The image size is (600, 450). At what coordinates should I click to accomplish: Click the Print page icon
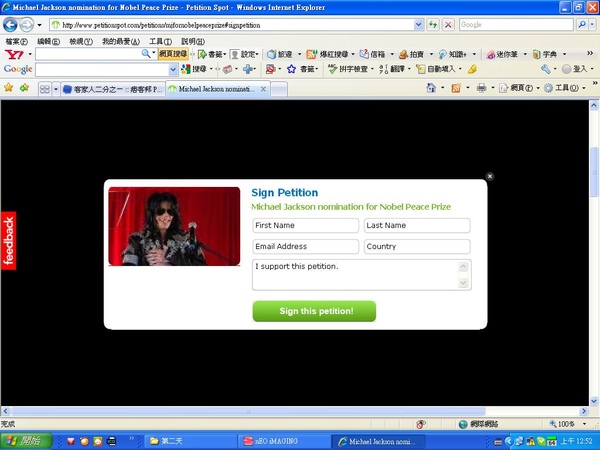481,88
